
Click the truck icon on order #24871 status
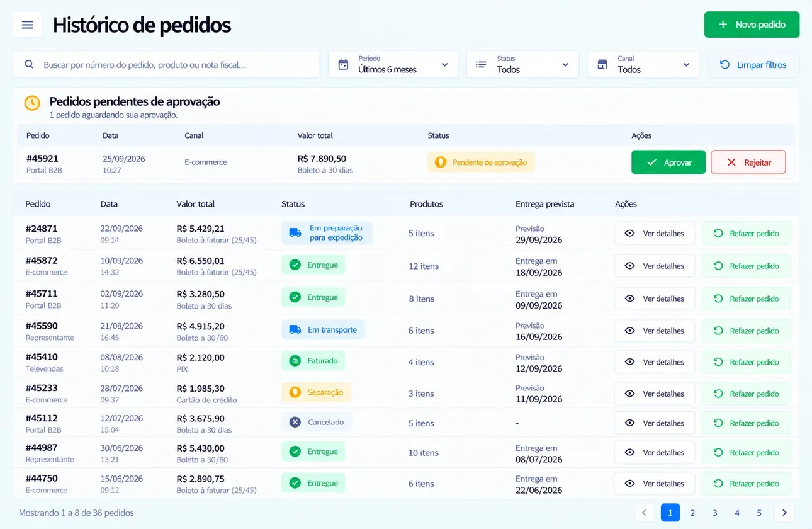pyautogui.click(x=295, y=233)
